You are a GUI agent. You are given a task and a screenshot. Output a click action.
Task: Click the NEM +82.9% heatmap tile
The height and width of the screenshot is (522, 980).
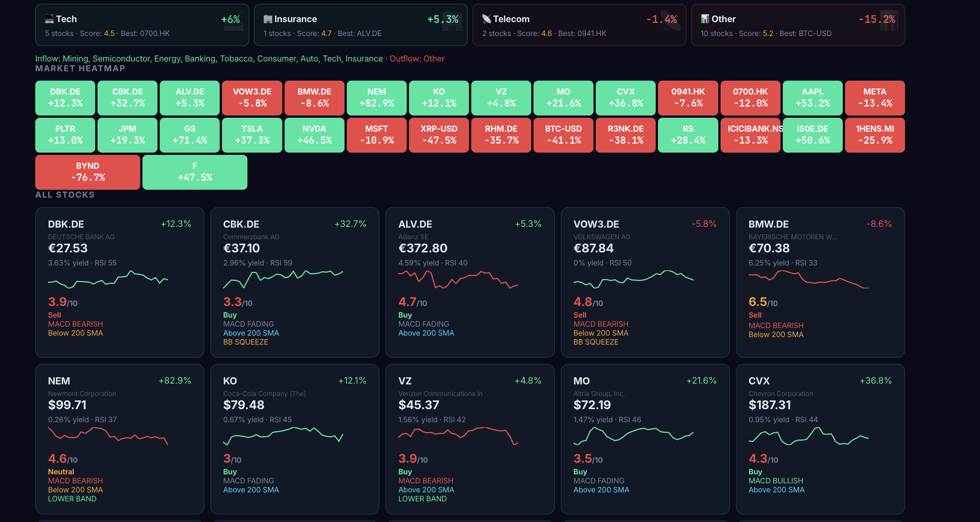(377, 98)
